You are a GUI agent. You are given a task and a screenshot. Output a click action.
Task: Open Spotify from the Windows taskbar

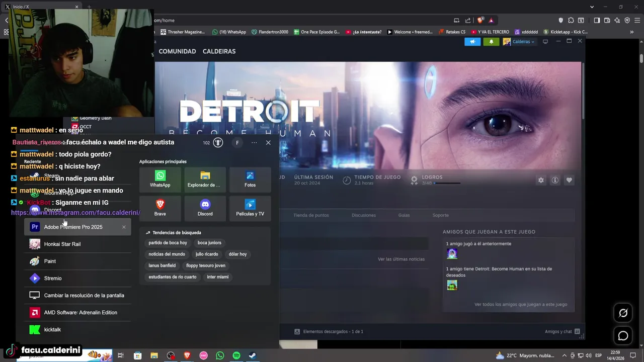[x=236, y=355]
